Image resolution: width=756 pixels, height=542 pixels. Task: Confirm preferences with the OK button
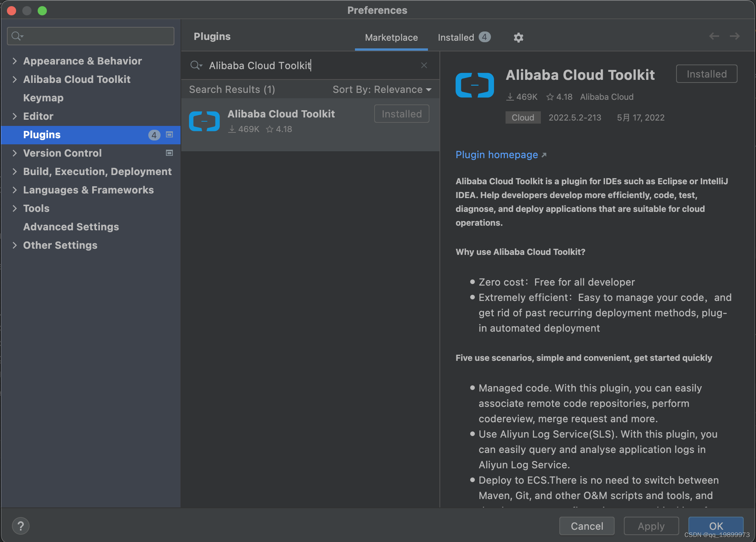click(x=715, y=526)
